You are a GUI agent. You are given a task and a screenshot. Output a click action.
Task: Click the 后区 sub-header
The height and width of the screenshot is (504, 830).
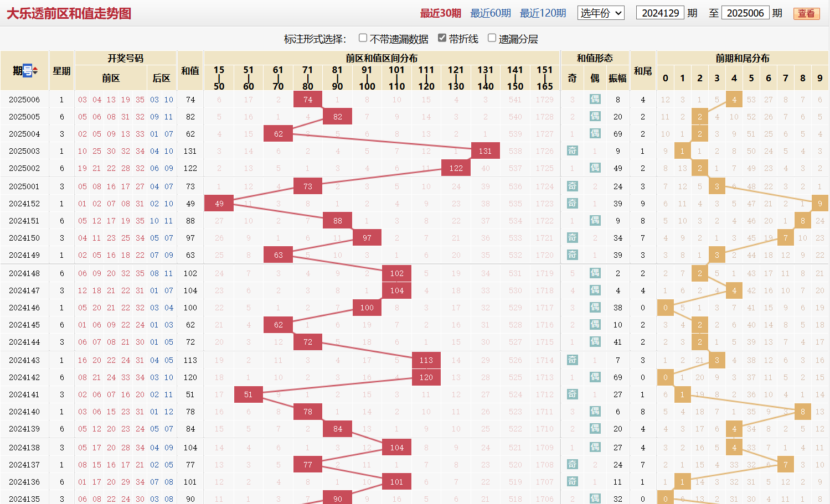coord(161,79)
